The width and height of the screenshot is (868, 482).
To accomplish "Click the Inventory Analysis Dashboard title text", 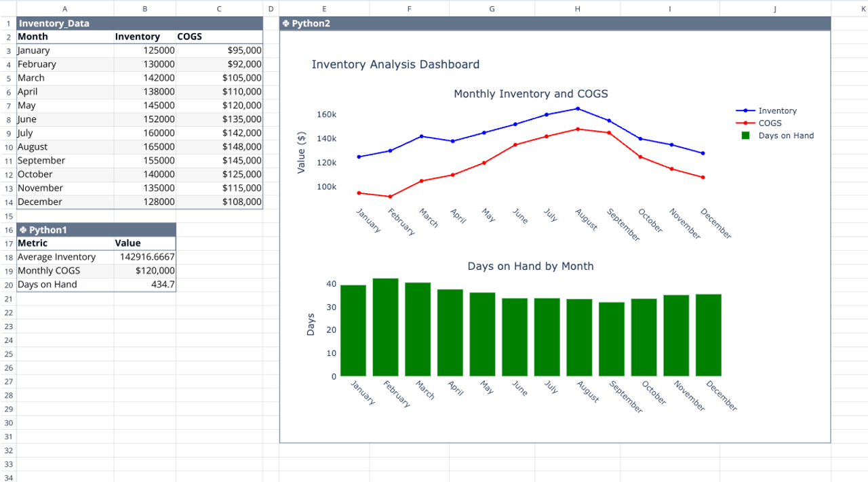I will click(x=395, y=64).
